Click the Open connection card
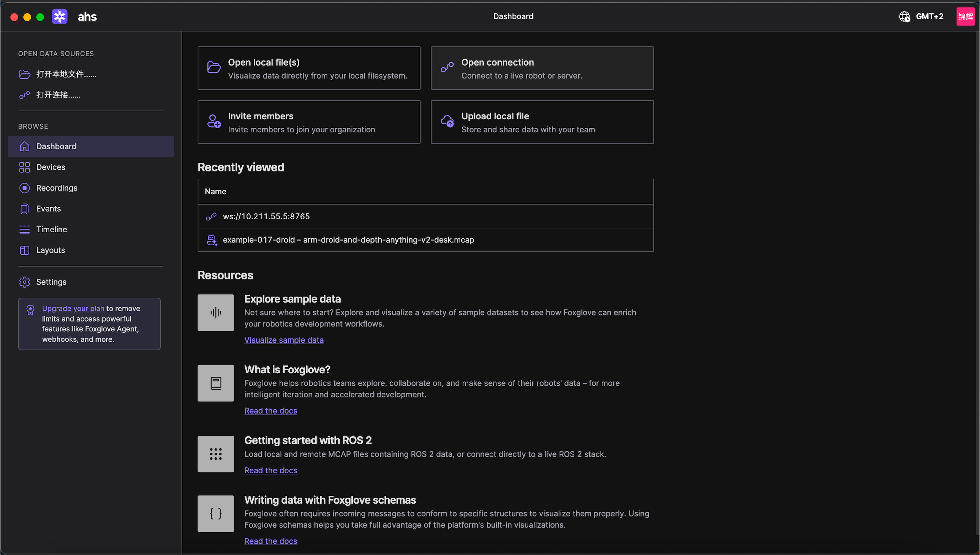 (542, 68)
